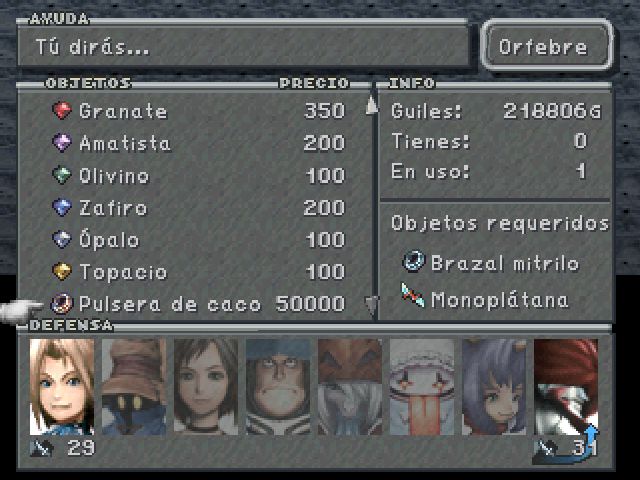Click the Brazal mitrilo armlet icon

point(414,262)
